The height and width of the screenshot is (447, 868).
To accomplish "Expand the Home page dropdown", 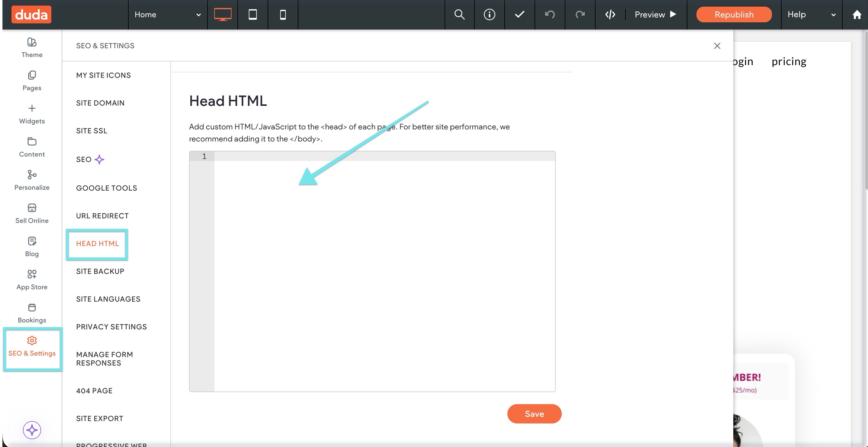I will pyautogui.click(x=167, y=14).
